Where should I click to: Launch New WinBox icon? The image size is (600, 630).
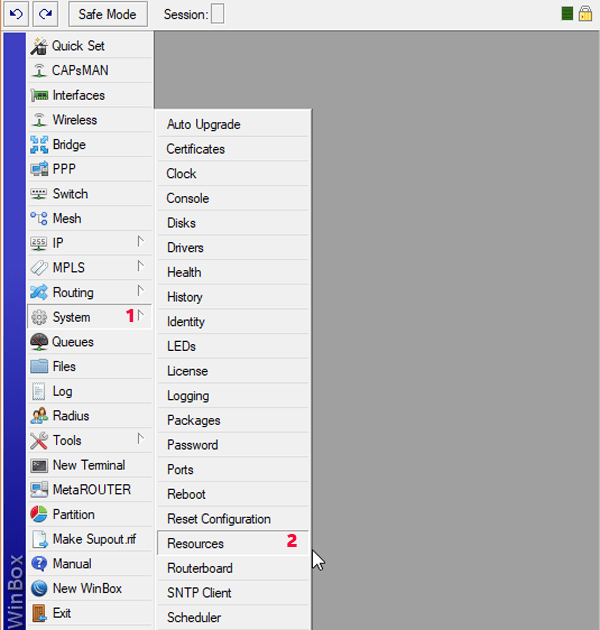(39, 589)
